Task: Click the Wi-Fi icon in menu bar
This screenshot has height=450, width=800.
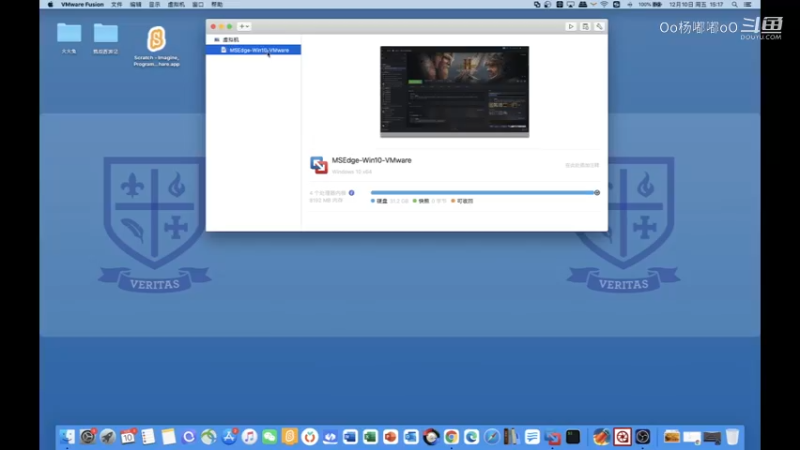Action: [x=604, y=5]
